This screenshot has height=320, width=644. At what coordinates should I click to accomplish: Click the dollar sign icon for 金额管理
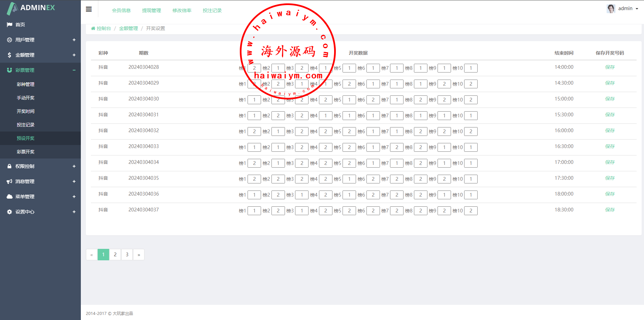[x=9, y=55]
